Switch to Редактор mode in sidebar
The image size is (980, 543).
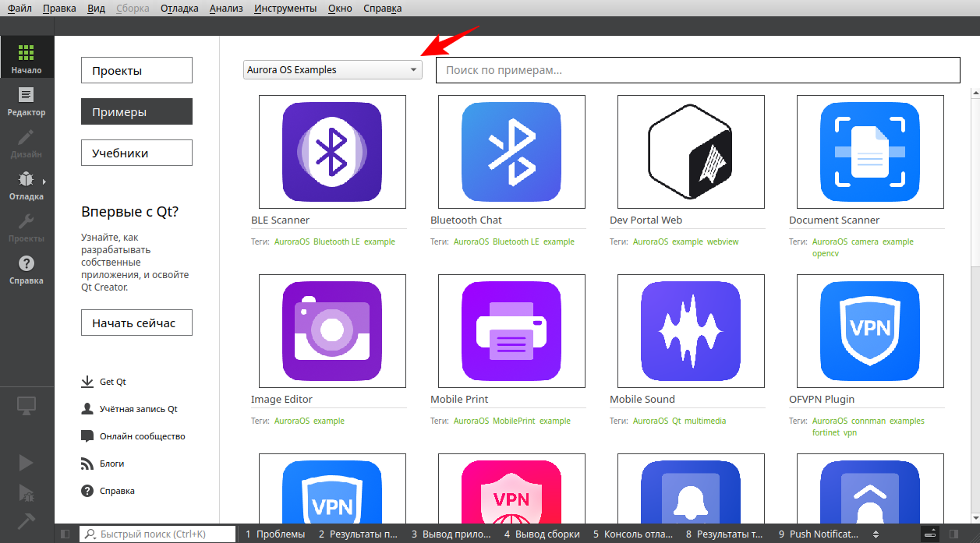pos(27,101)
